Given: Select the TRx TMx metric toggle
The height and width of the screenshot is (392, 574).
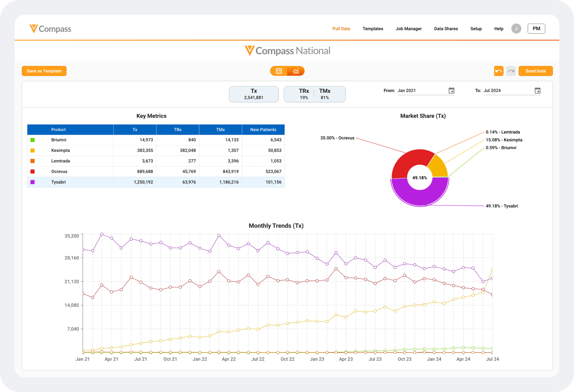Looking at the screenshot, I should (314, 94).
